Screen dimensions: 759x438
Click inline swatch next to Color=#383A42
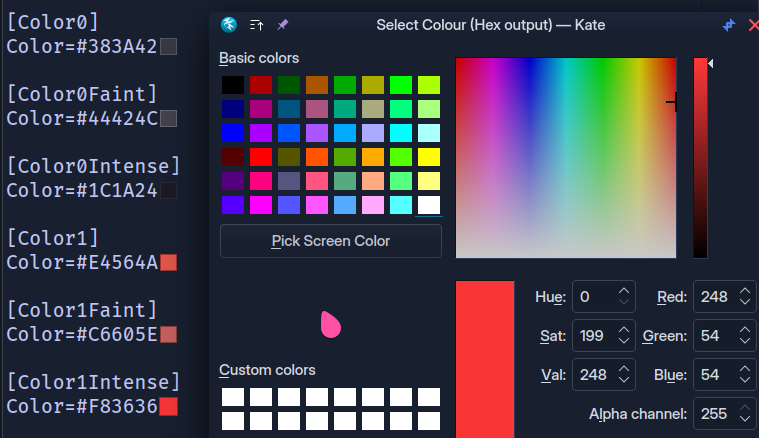pos(168,46)
